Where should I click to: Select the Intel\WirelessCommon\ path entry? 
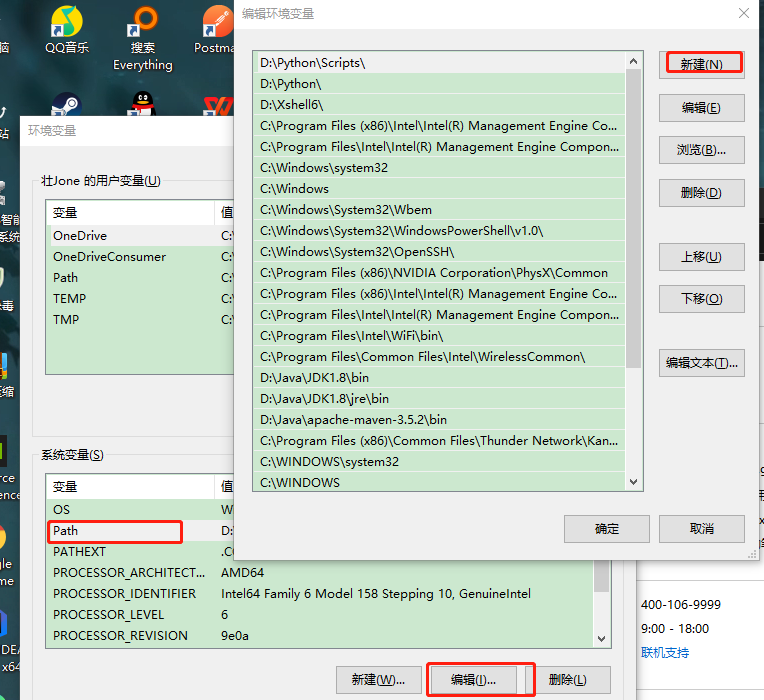(439, 357)
